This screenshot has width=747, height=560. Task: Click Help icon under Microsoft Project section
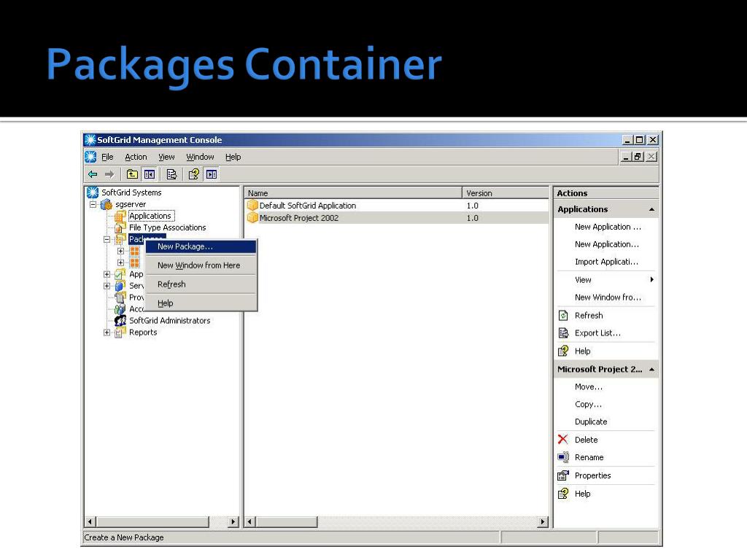(x=563, y=494)
